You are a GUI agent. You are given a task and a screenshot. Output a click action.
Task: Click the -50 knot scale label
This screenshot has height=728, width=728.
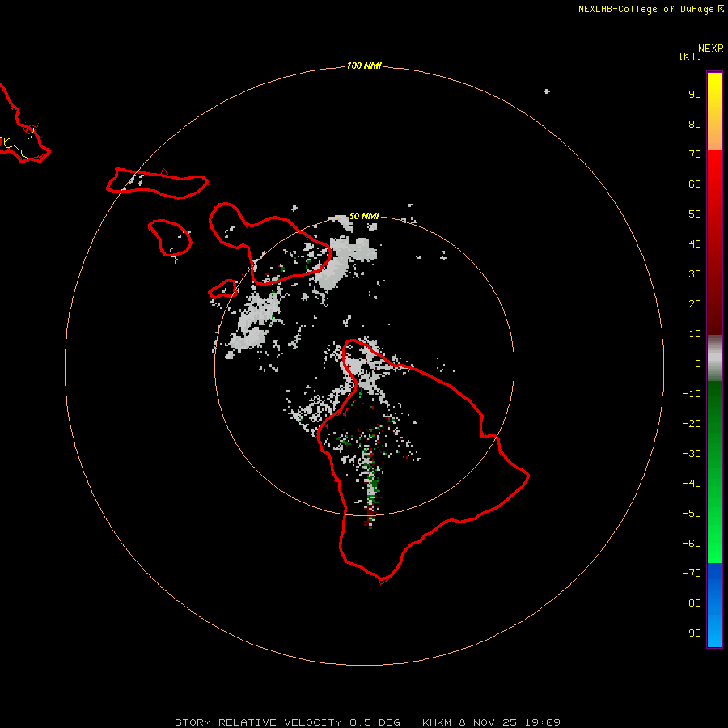pos(692,514)
